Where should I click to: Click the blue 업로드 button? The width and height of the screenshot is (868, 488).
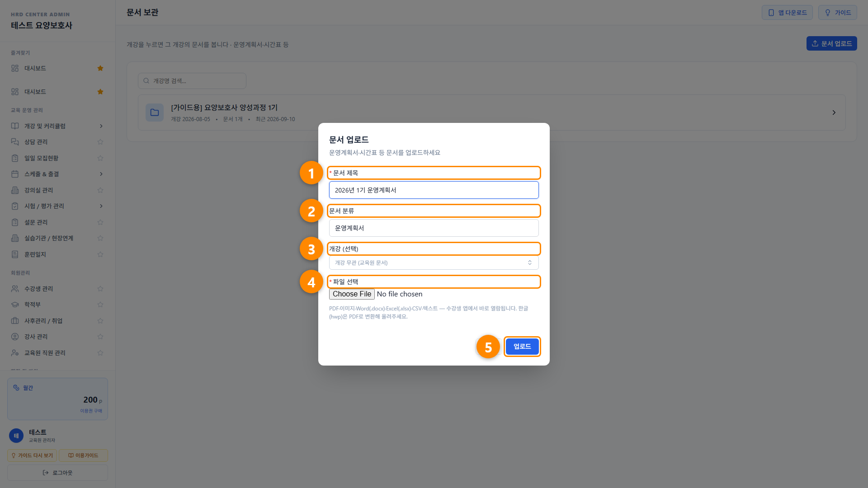click(x=522, y=347)
